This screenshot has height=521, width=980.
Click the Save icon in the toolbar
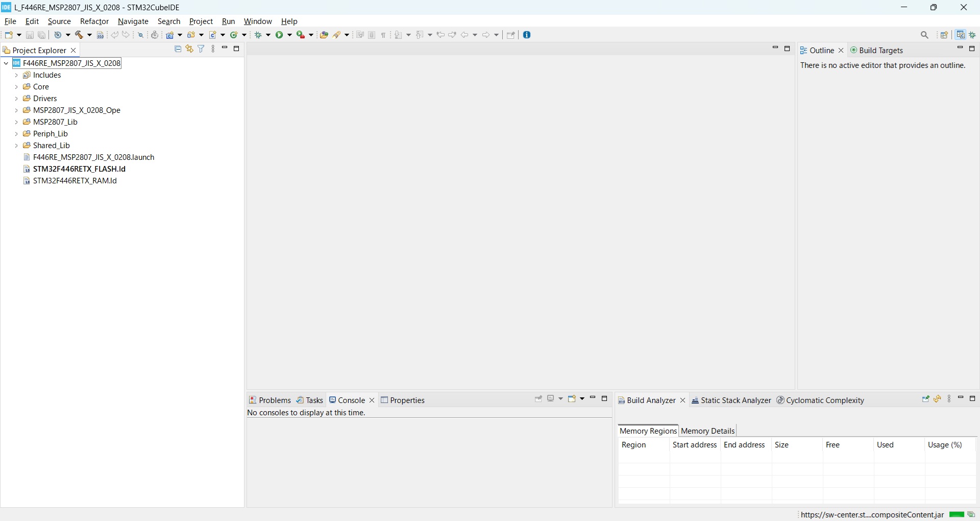(30, 35)
